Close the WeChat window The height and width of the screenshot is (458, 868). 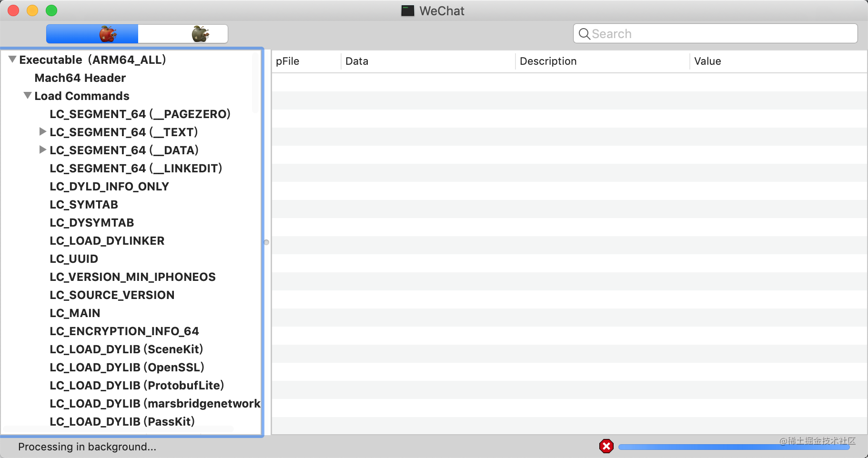point(13,10)
